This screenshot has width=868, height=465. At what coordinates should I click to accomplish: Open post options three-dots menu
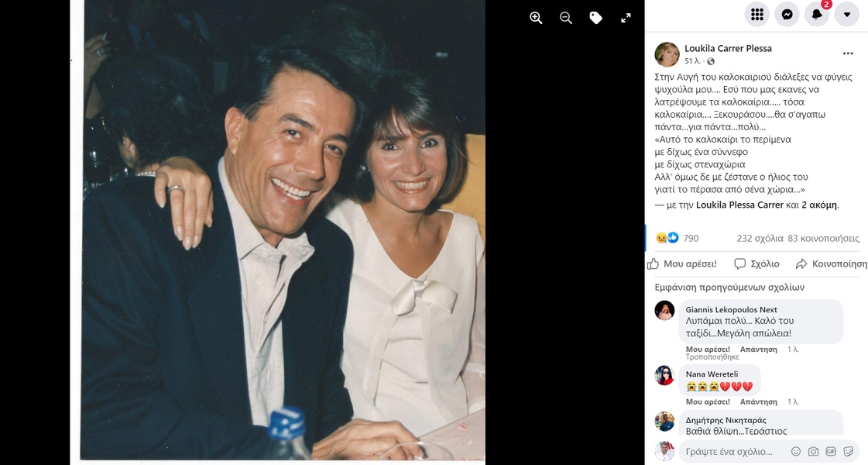(848, 53)
